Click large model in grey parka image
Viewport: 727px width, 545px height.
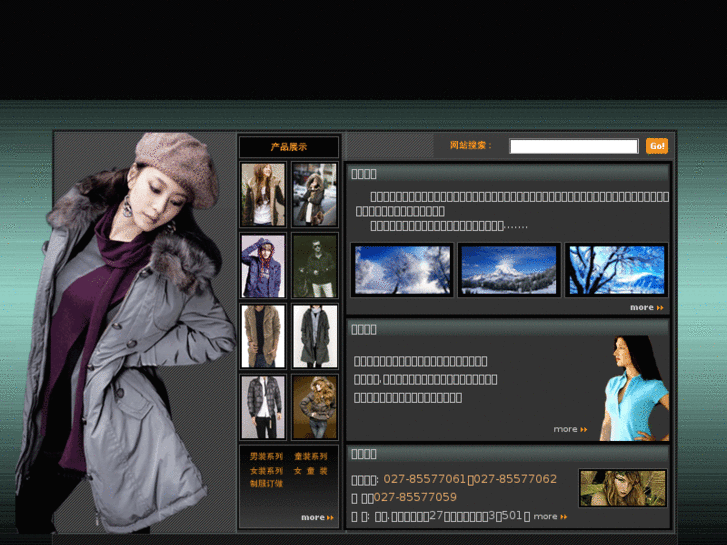tap(125, 333)
